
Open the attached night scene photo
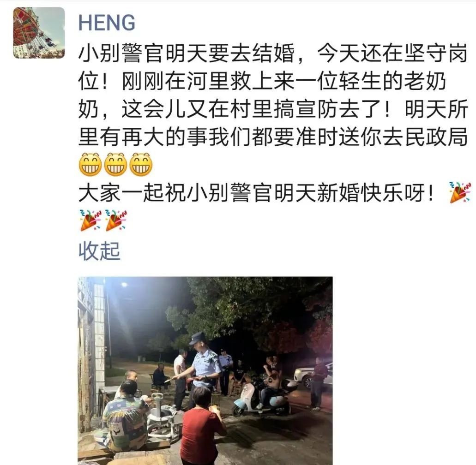click(205, 371)
